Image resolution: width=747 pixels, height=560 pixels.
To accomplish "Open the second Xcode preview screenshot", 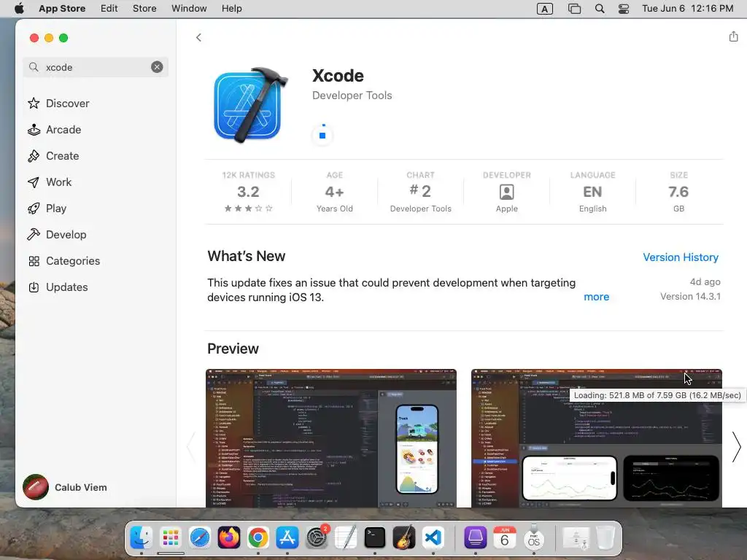I will coord(597,438).
